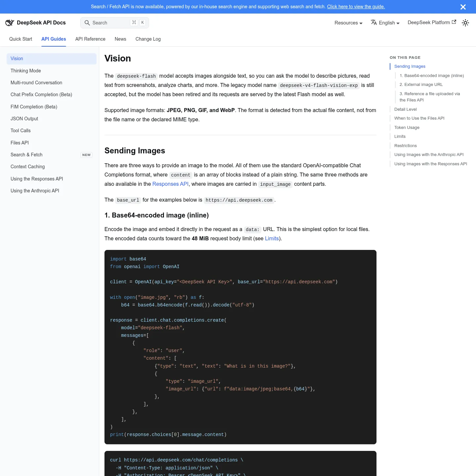
Task: Jump to Restrictions section
Action: click(406, 146)
